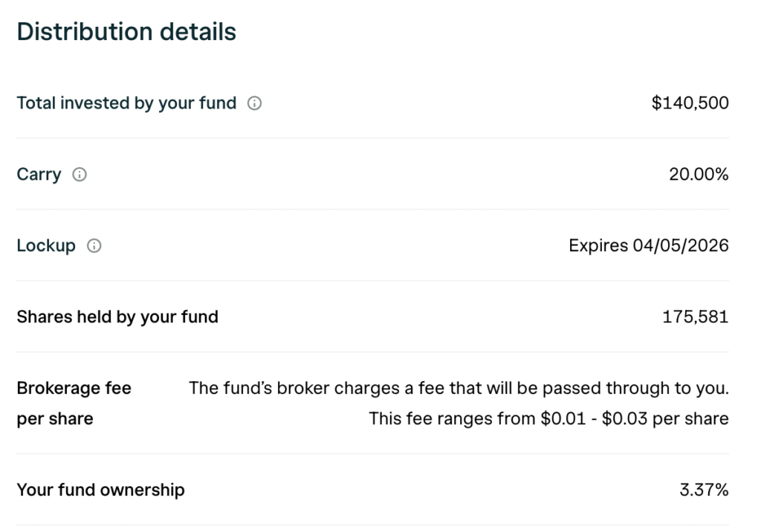The height and width of the screenshot is (532, 761).
Task: Select the Shares held by your fund label
Action: click(117, 317)
